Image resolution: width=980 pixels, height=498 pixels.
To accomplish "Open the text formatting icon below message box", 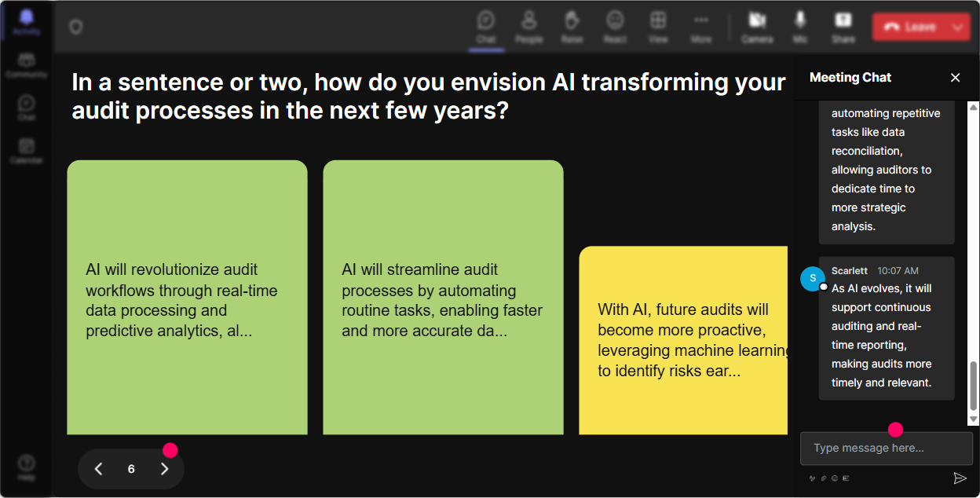I will pos(813,478).
